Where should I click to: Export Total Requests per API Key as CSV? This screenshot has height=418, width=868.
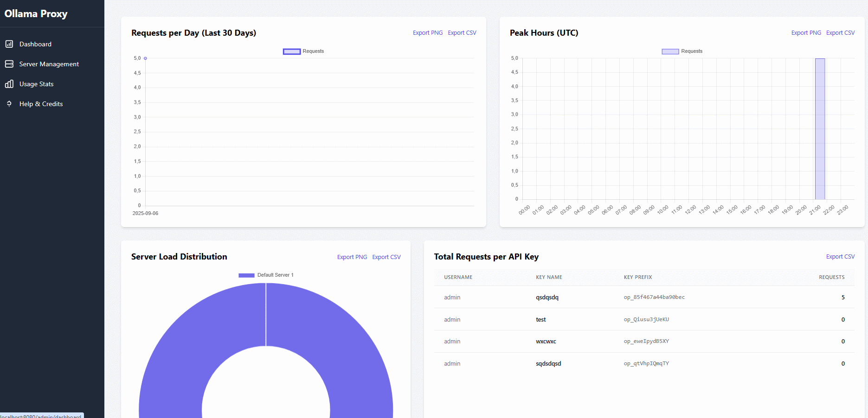[840, 256]
